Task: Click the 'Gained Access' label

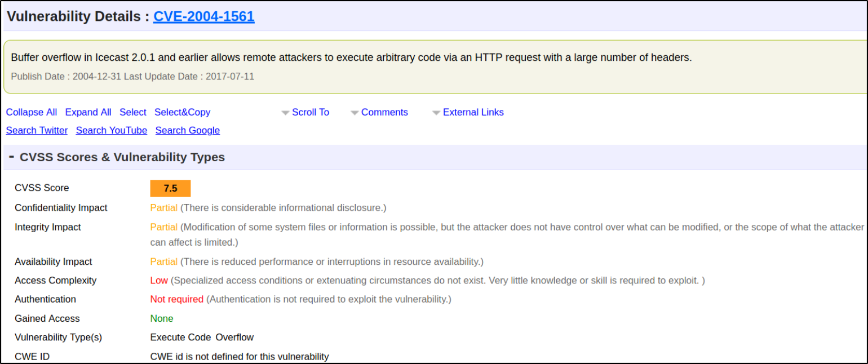Action: point(47,318)
